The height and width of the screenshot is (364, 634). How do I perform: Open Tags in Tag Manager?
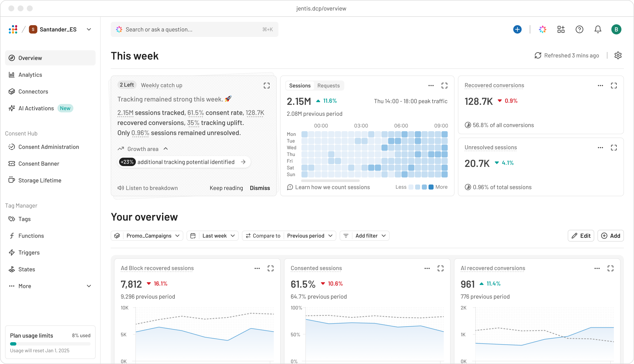click(50, 219)
